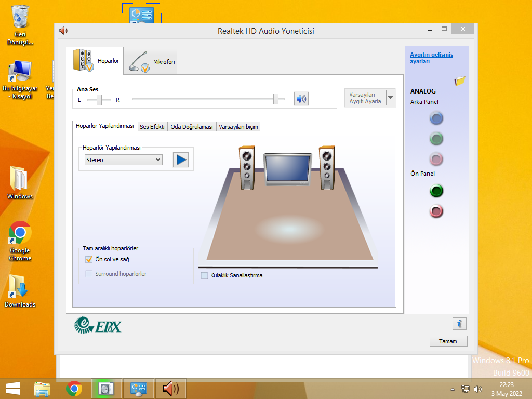Select the pink rear panel jack
Screen dimensions: 532x399
tap(436, 159)
